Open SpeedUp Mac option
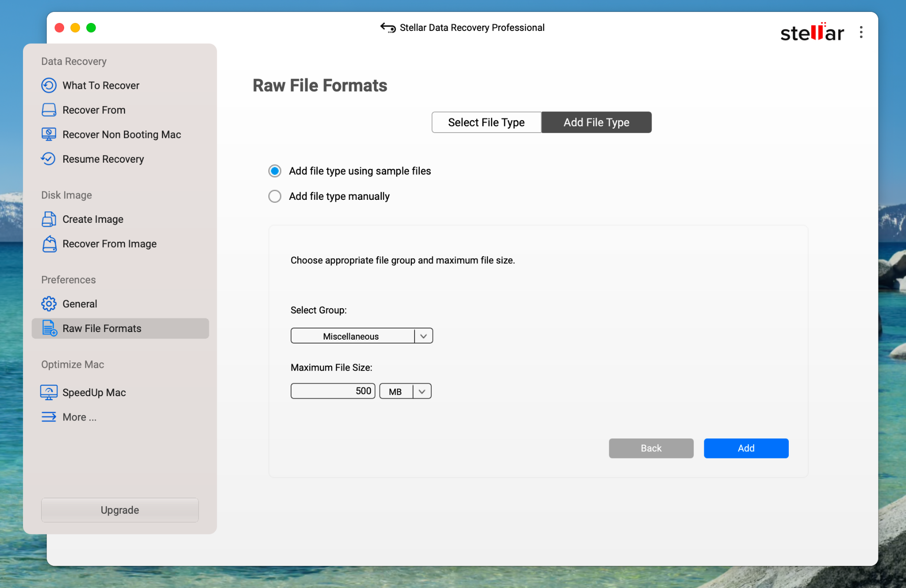This screenshot has width=906, height=588. (94, 393)
